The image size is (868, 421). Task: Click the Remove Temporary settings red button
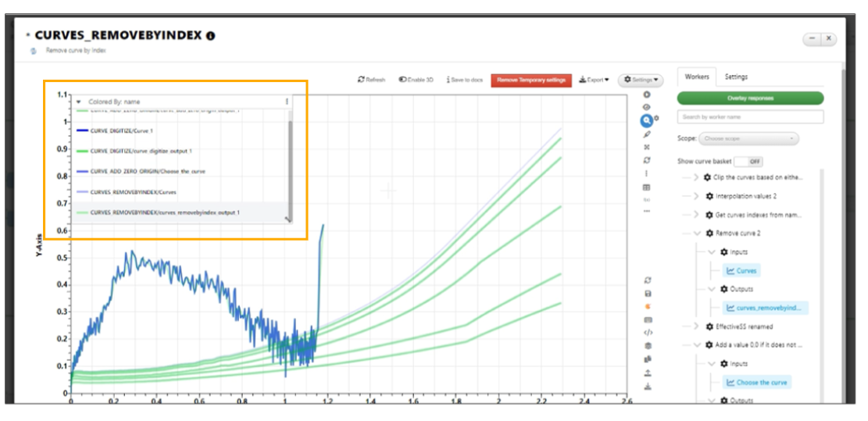point(530,80)
